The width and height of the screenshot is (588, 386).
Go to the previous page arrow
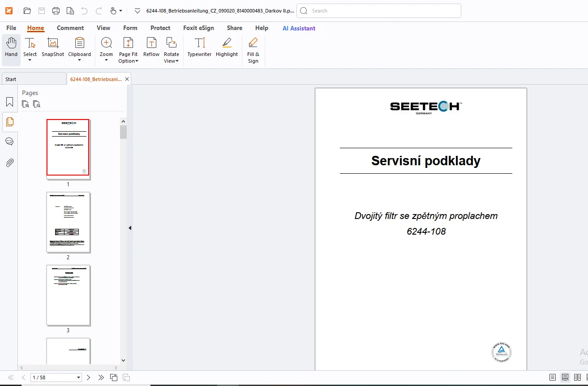coord(24,377)
